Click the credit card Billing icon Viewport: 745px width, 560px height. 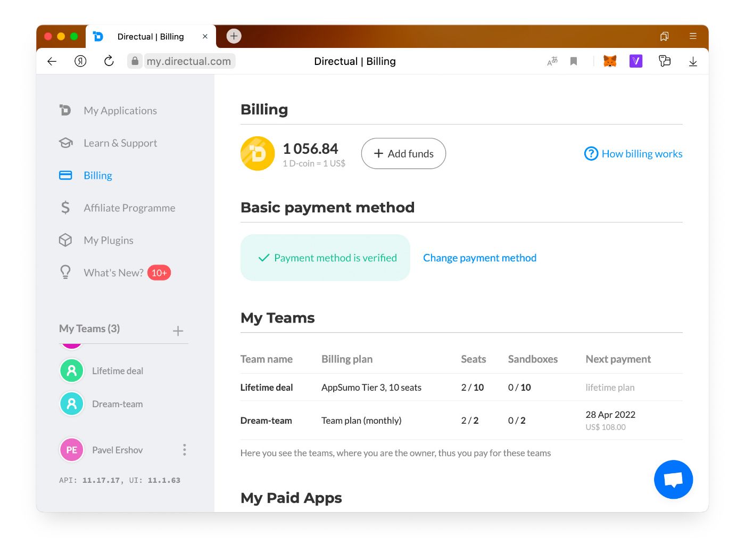pyautogui.click(x=65, y=175)
